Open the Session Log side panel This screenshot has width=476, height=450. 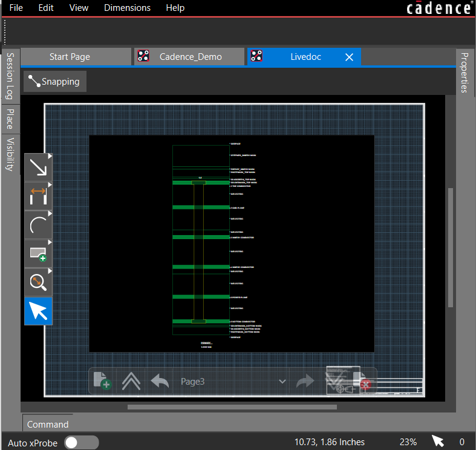[x=10, y=76]
